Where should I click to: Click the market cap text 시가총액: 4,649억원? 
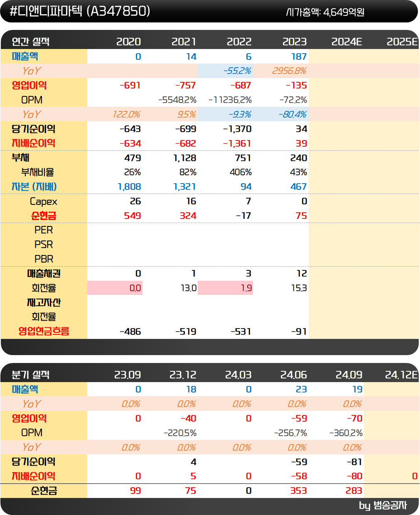pos(325,12)
